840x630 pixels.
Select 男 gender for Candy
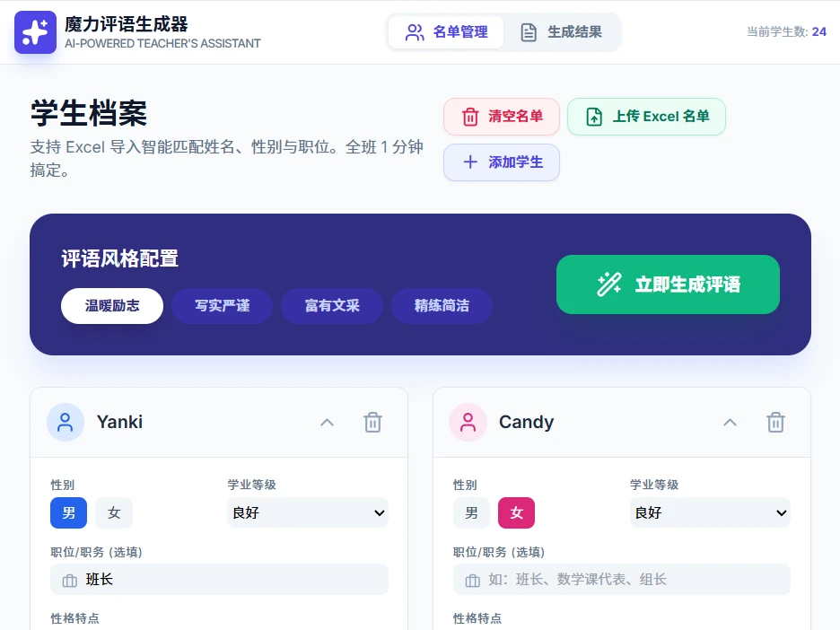471,513
